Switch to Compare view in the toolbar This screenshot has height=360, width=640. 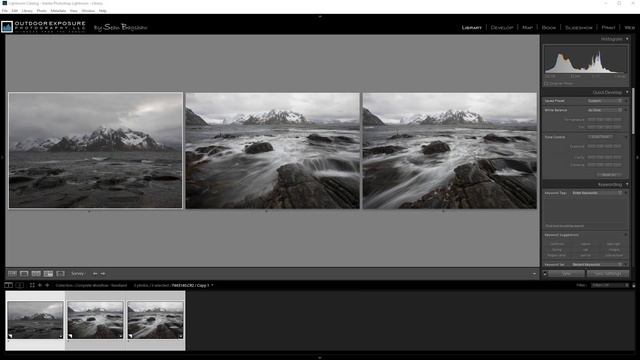[x=36, y=273]
